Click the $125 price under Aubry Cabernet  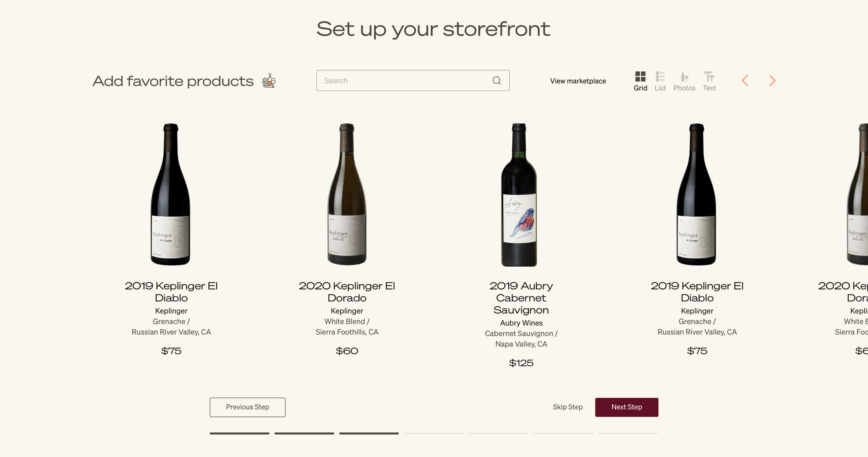pyautogui.click(x=521, y=363)
